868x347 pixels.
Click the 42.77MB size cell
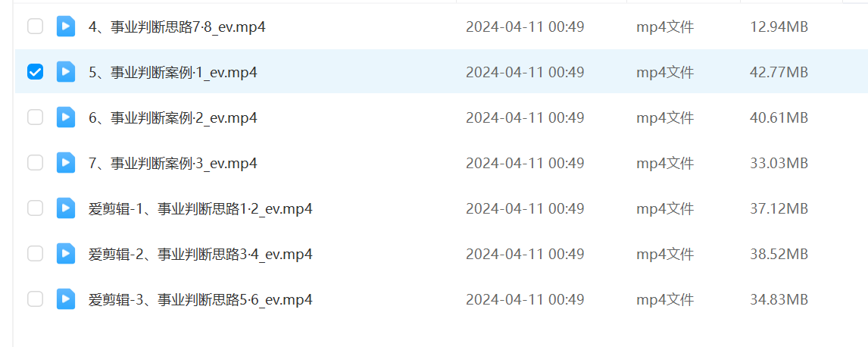click(779, 72)
